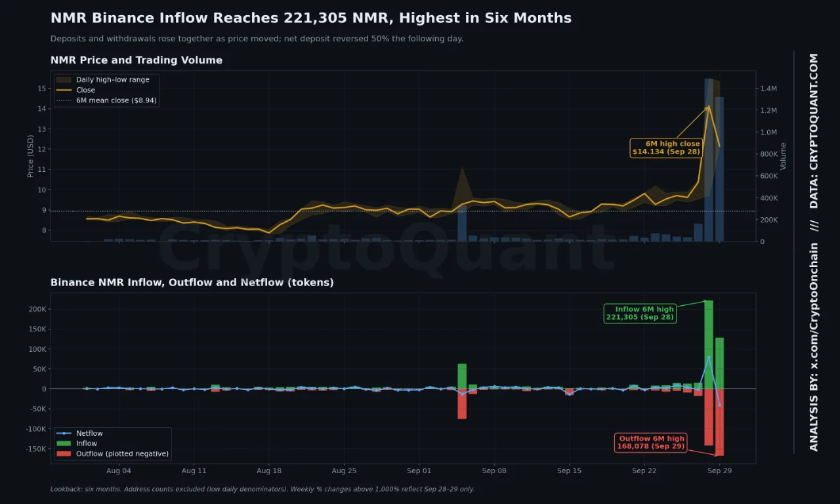The height and width of the screenshot is (504, 840).
Task: Click the chart title about 221,305 NMR inflow
Action: [311, 18]
